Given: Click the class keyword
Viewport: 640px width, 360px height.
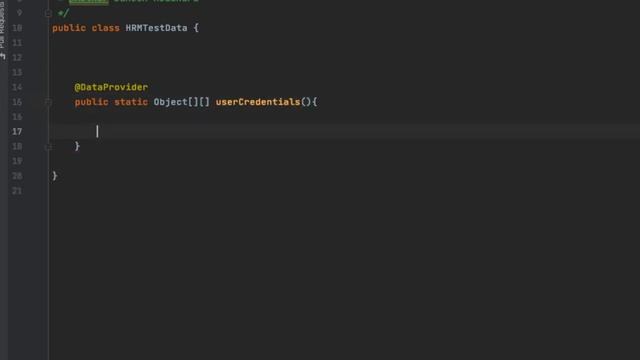Looking at the screenshot, I should click(x=106, y=28).
